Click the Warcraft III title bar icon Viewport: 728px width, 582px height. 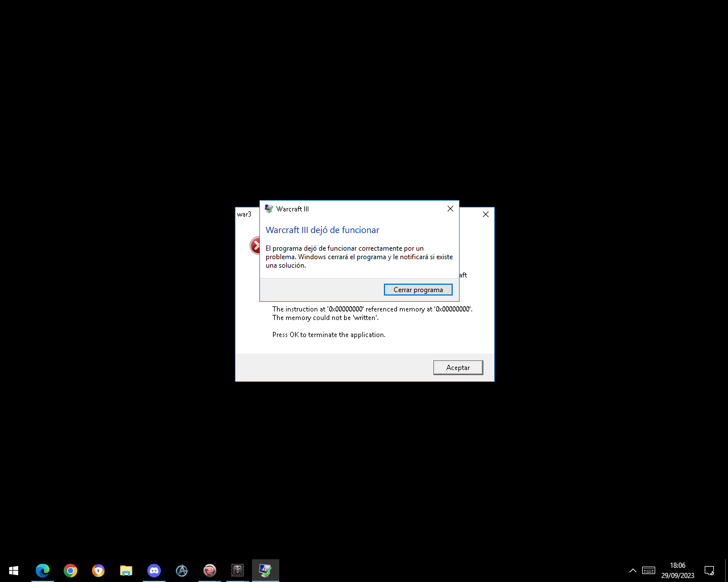click(x=269, y=209)
